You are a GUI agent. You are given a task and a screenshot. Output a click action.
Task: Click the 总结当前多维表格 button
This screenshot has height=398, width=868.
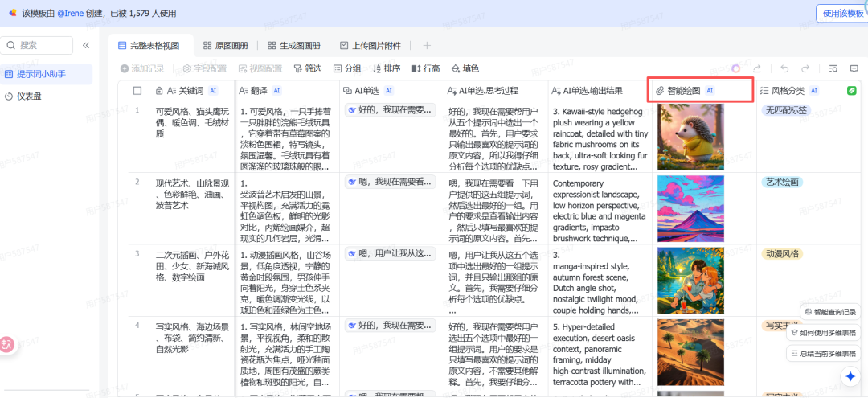824,353
